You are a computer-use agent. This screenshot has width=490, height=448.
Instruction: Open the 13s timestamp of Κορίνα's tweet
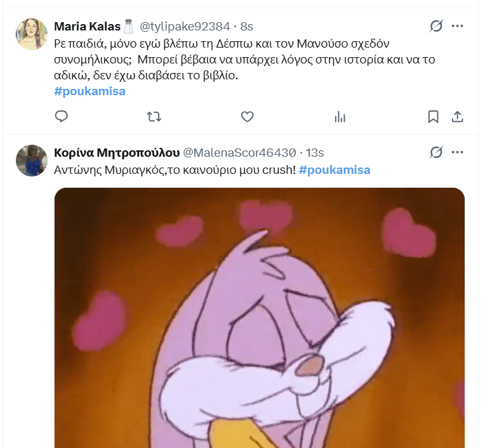(315, 153)
